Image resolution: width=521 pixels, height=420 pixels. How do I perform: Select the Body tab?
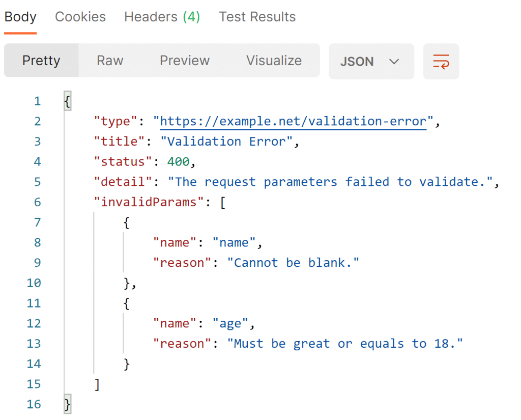(x=20, y=17)
